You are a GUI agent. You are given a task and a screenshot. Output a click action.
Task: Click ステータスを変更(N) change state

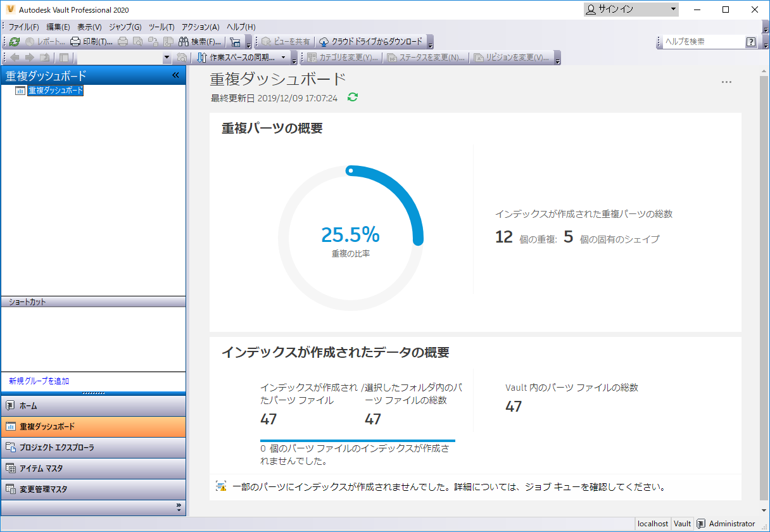426,58
